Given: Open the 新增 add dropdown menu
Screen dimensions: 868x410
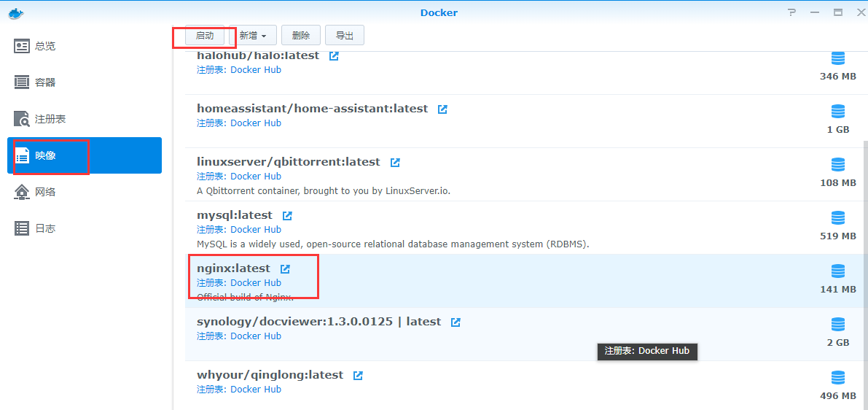Looking at the screenshot, I should click(253, 36).
